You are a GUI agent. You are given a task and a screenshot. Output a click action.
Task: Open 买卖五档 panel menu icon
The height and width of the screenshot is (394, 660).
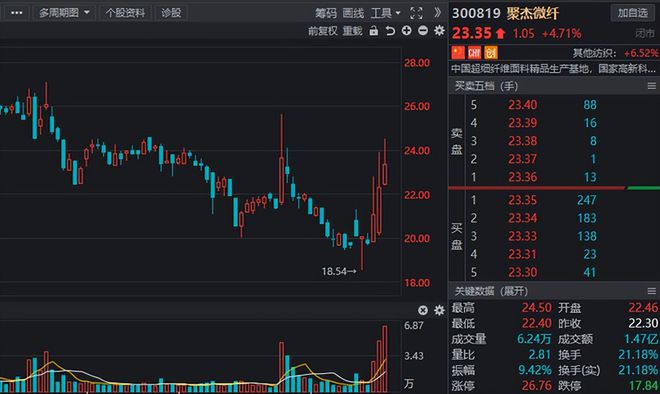652,86
